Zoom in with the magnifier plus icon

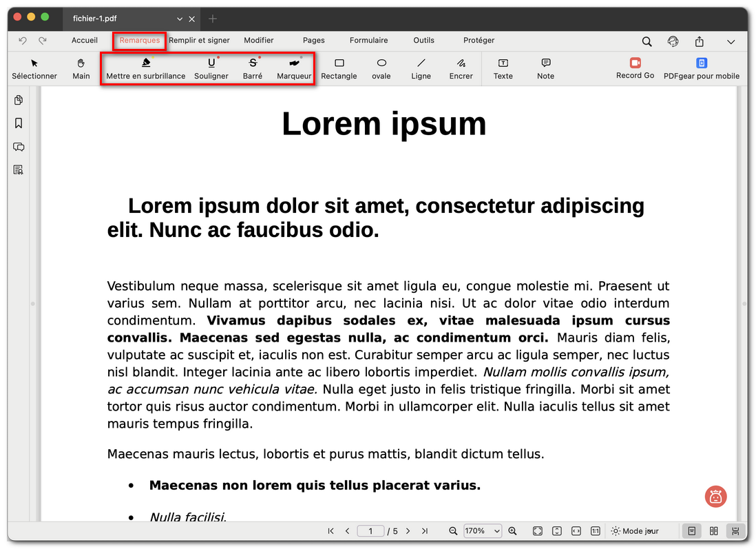coord(512,531)
